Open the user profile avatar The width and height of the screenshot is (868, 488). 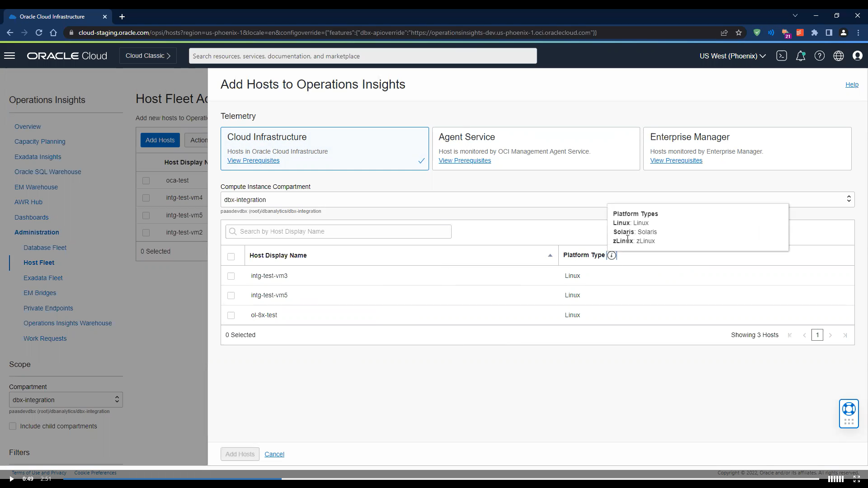point(858,56)
